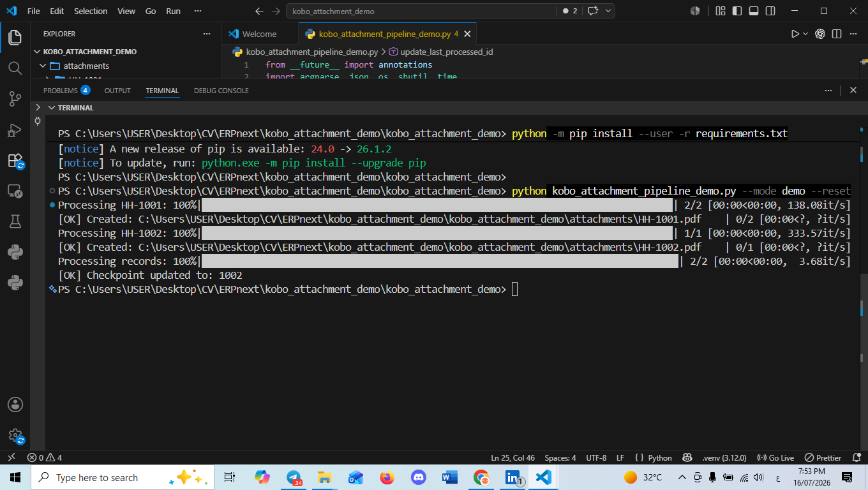This screenshot has height=490, width=868.
Task: Switch to the Welcome tab
Action: click(x=260, y=34)
